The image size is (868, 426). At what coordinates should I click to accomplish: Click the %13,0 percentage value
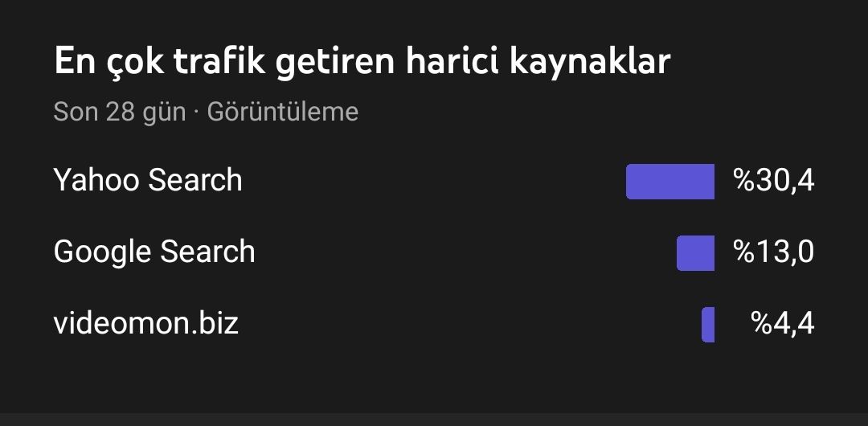[x=773, y=252]
